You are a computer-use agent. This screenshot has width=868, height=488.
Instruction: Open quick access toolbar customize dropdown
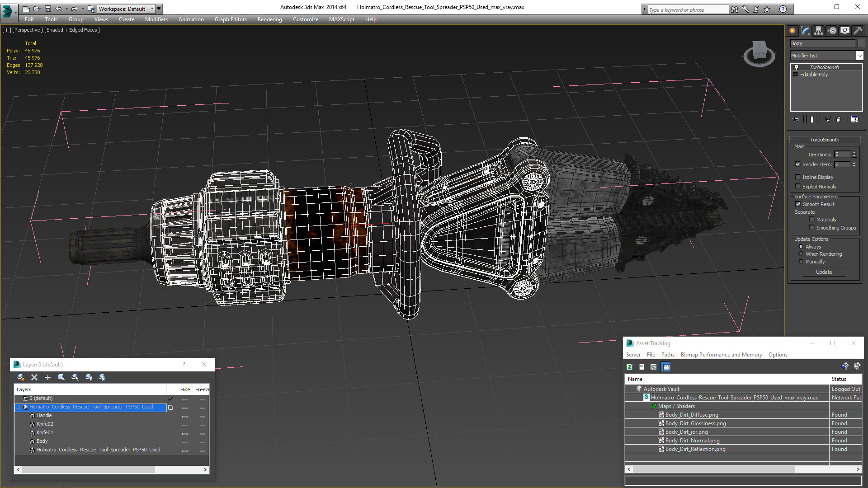tap(159, 9)
